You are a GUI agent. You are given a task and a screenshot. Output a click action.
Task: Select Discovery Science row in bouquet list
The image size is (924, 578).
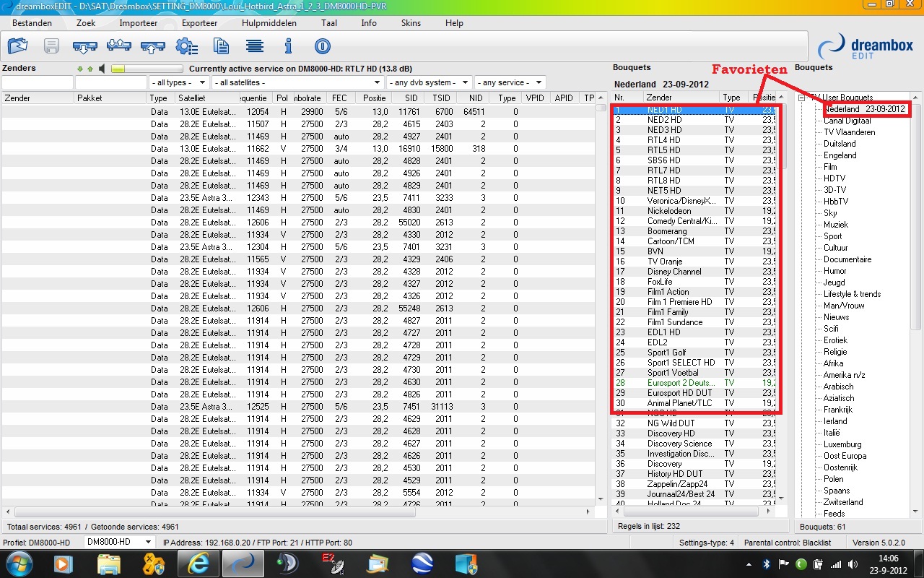point(696,444)
